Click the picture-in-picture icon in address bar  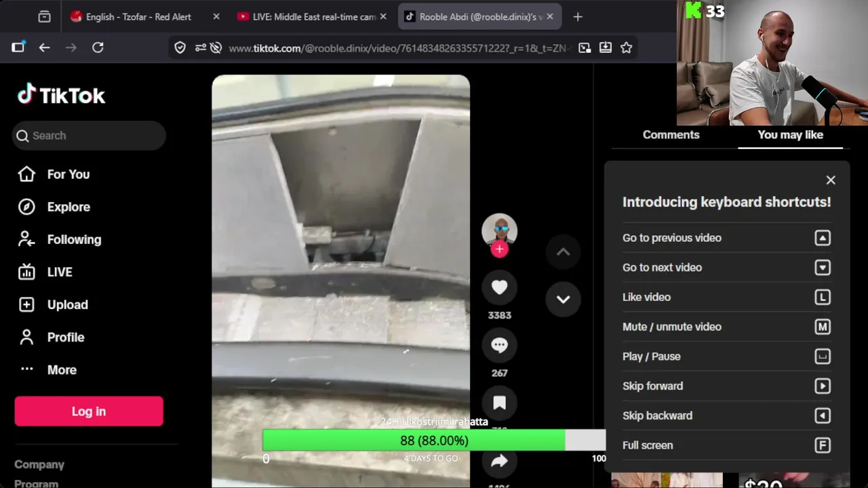pos(585,47)
